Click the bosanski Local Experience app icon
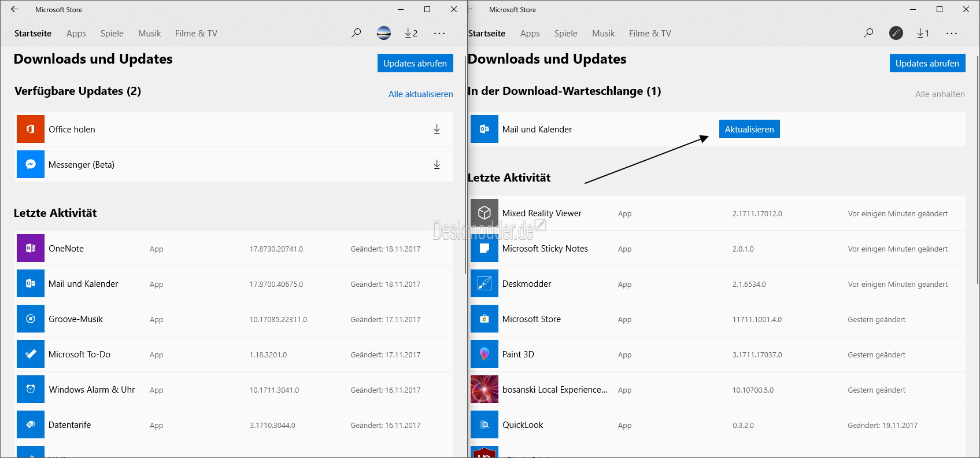This screenshot has width=980, height=458. 485,389
